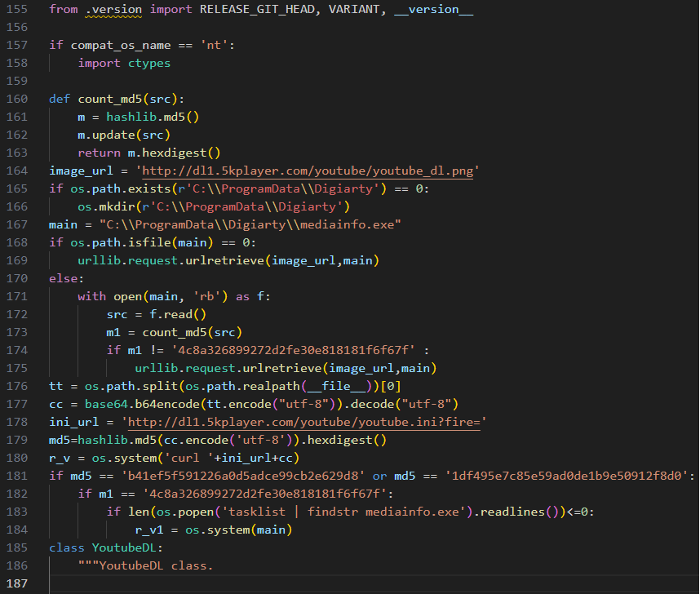The image size is (700, 594).
Task: Click 'r_v1 = os.system(main)' statement
Action: pyautogui.click(x=214, y=530)
